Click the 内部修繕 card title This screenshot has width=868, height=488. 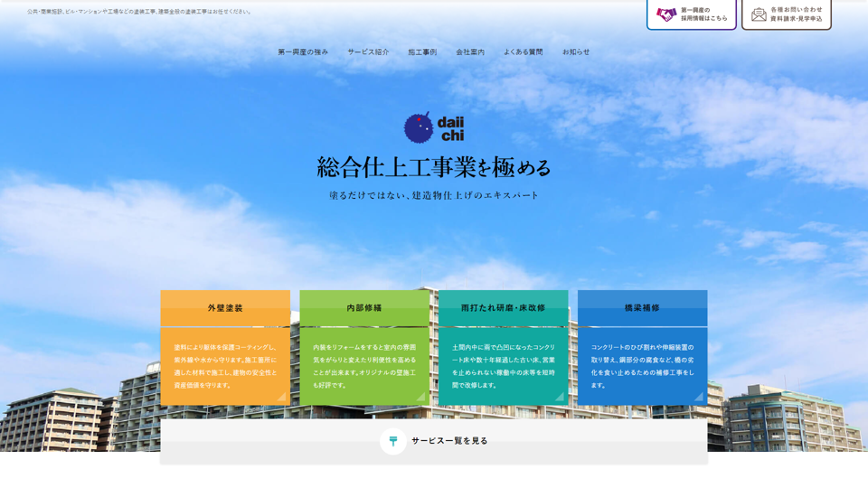coord(364,308)
